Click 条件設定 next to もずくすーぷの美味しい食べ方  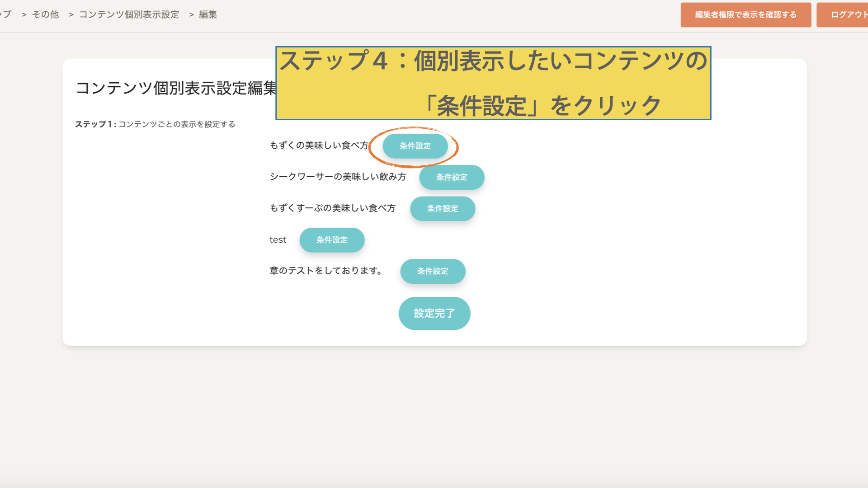click(442, 208)
